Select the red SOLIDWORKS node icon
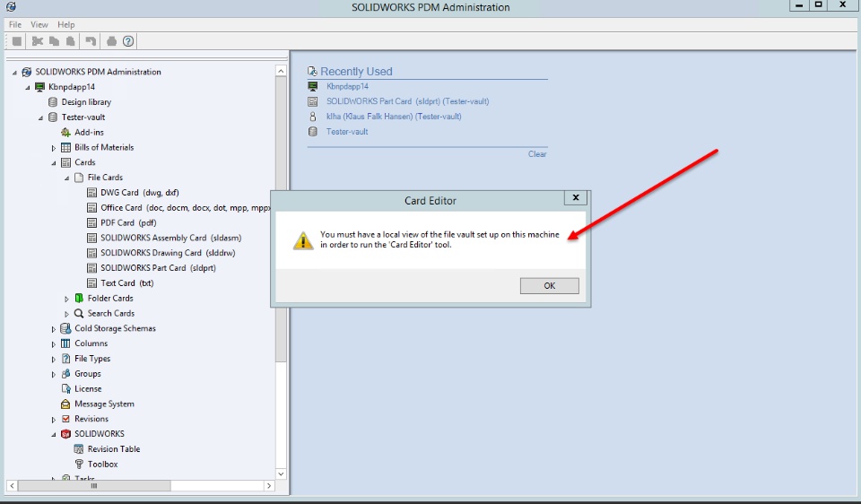Viewport: 861px width, 504px height. (x=65, y=434)
